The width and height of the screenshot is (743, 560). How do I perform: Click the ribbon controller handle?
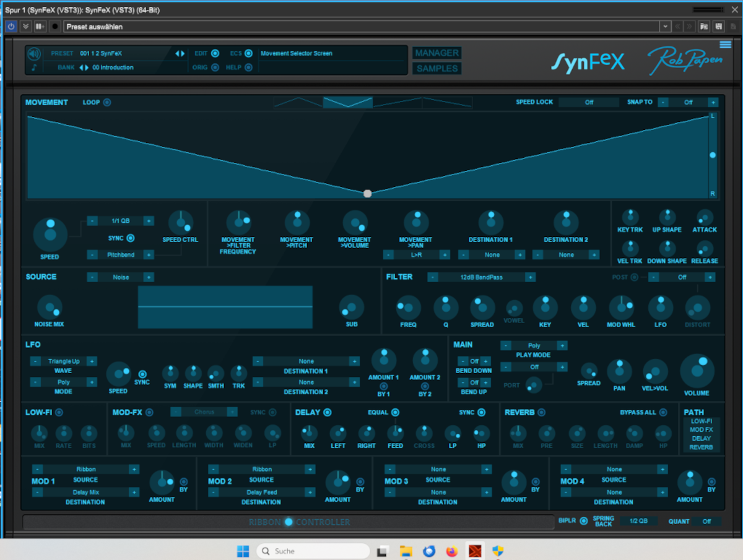coord(289,522)
